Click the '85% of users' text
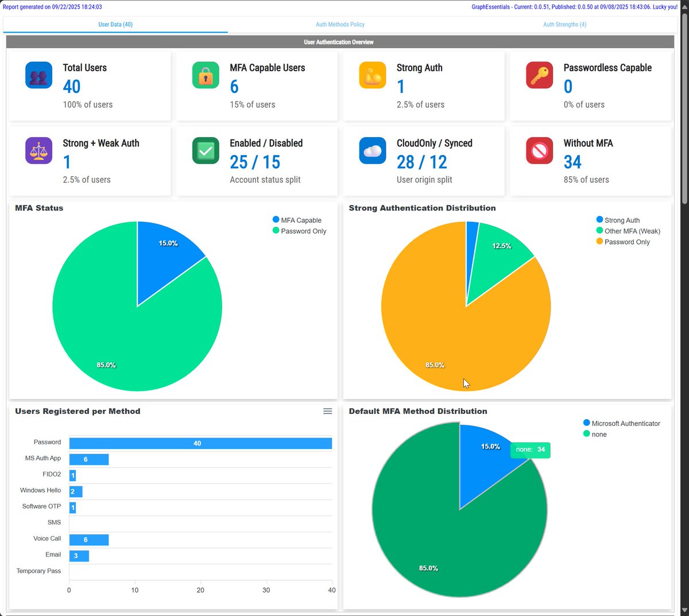This screenshot has height=616, width=689. [586, 180]
